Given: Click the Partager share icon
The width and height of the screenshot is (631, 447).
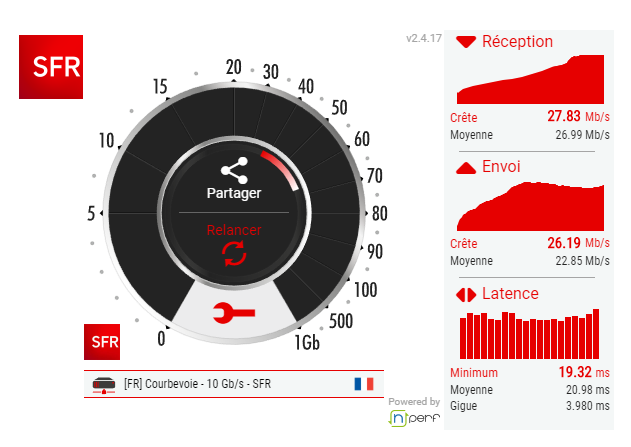Looking at the screenshot, I should (x=234, y=170).
